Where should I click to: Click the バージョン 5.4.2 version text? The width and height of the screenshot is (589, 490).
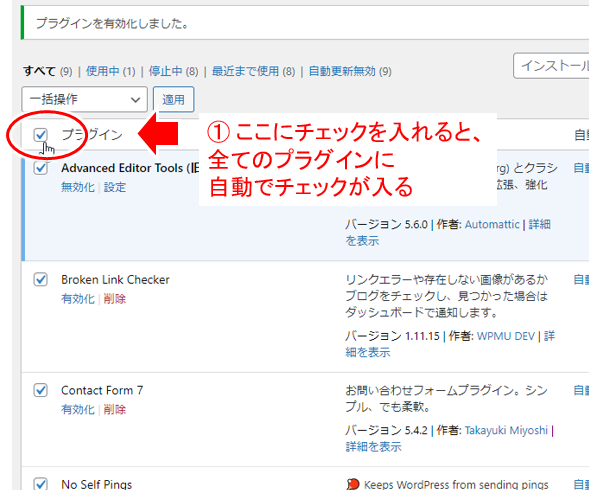(x=387, y=430)
